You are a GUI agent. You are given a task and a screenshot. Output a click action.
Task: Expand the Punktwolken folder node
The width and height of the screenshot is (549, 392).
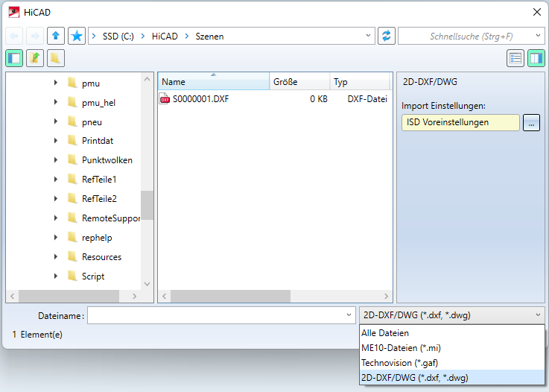point(56,160)
